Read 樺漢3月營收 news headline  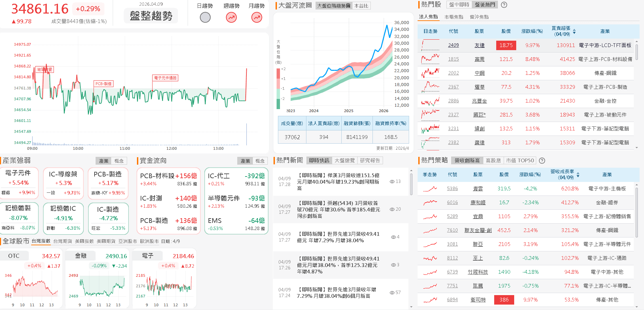click(x=338, y=182)
